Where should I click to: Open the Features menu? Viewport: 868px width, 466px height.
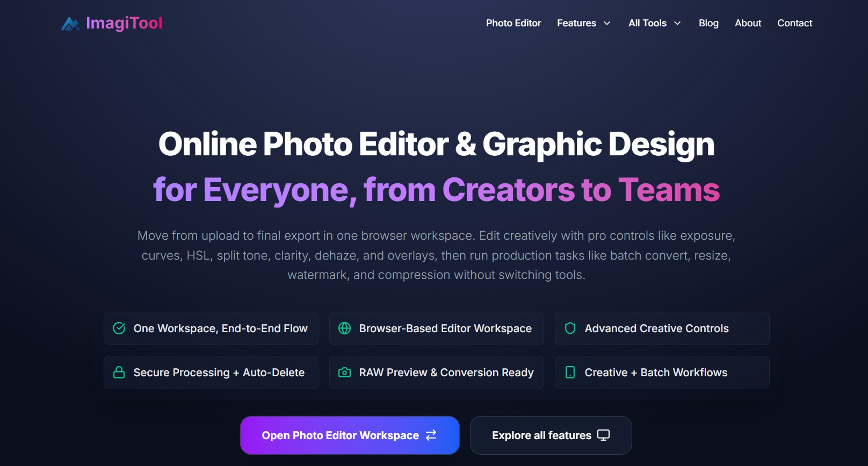click(576, 23)
